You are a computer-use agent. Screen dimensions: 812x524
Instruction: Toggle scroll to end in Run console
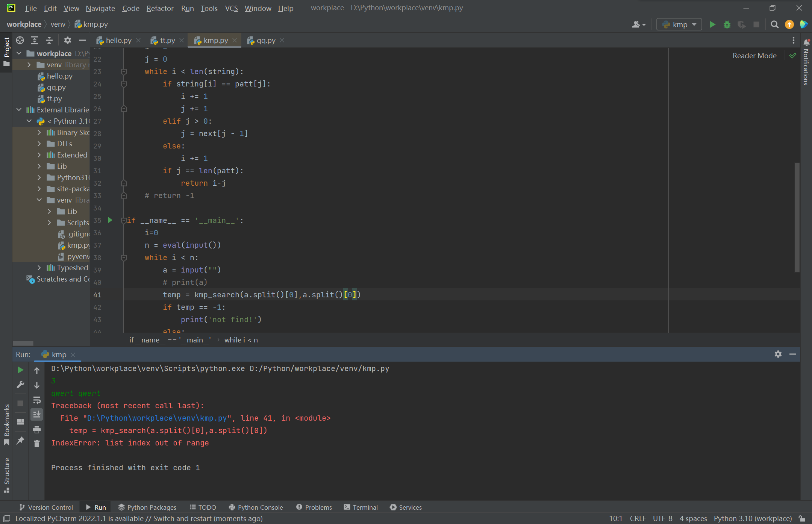pos(37,414)
